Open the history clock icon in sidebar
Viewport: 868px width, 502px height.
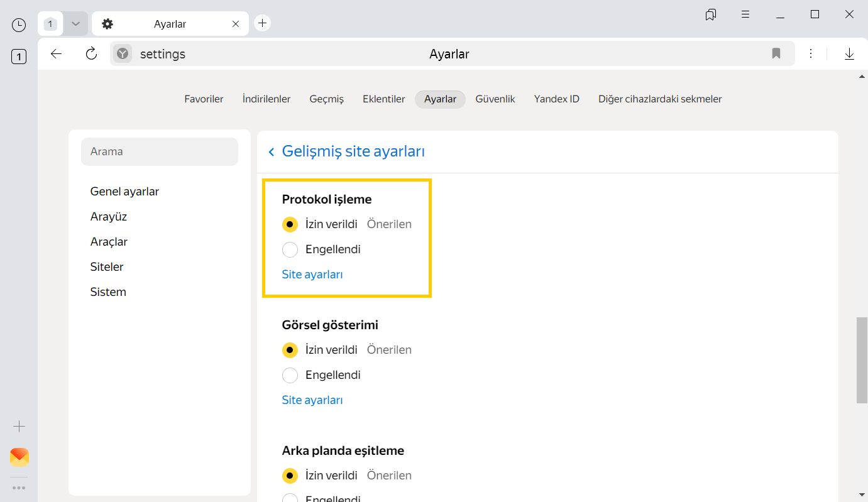[x=19, y=25]
